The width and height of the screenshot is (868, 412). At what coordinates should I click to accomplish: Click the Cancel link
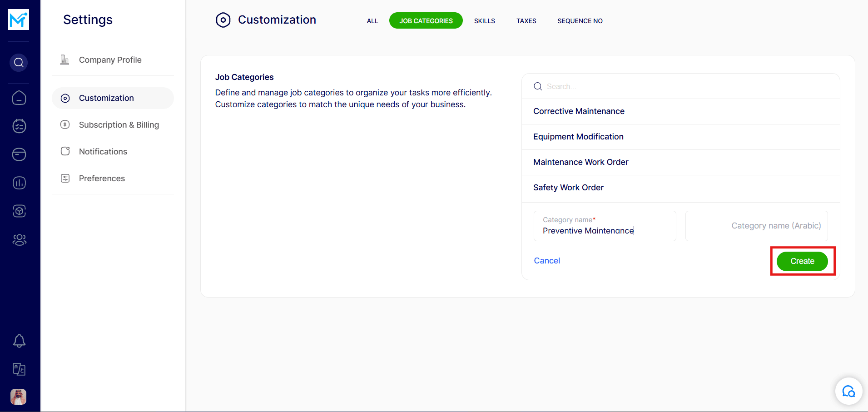[546, 261]
